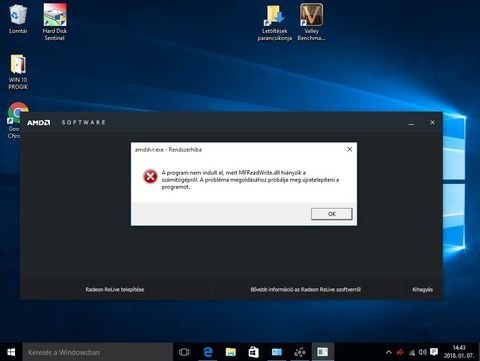
Task: Open the Windows Store taskbar icon
Action: pyautogui.click(x=254, y=352)
